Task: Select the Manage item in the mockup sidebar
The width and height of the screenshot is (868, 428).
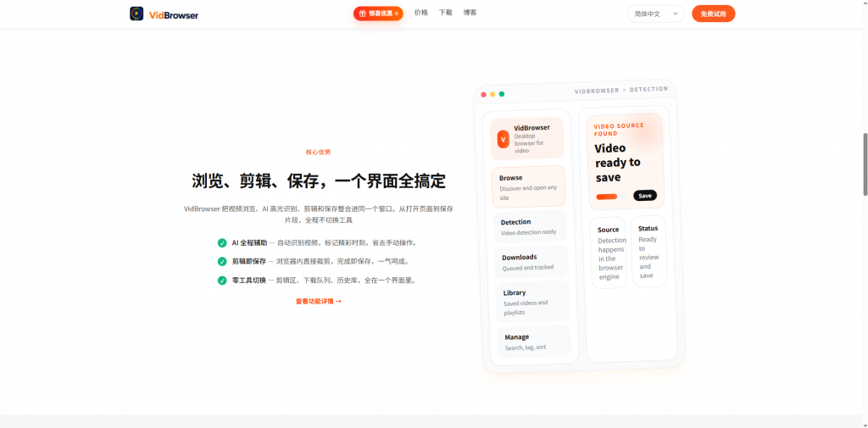Action: click(534, 341)
